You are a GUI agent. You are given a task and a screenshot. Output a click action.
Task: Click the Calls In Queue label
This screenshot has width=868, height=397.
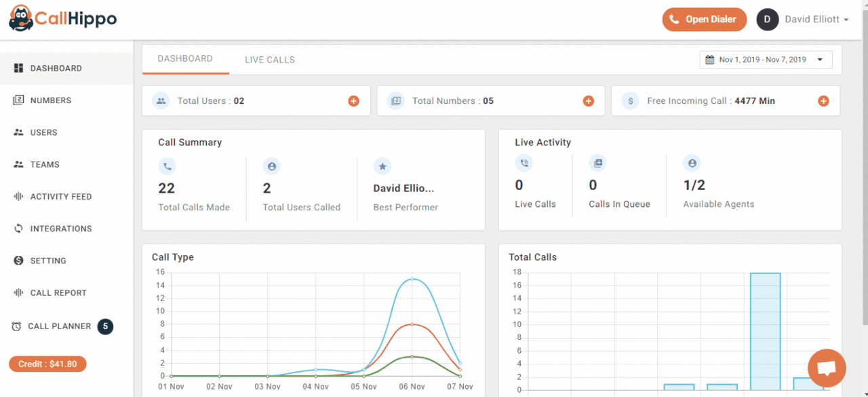tap(619, 204)
